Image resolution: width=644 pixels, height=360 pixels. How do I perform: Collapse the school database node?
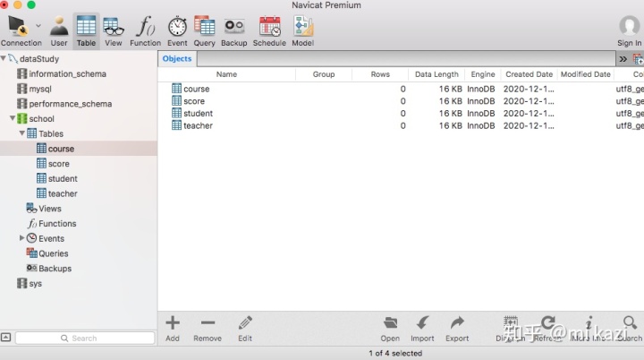(13, 118)
